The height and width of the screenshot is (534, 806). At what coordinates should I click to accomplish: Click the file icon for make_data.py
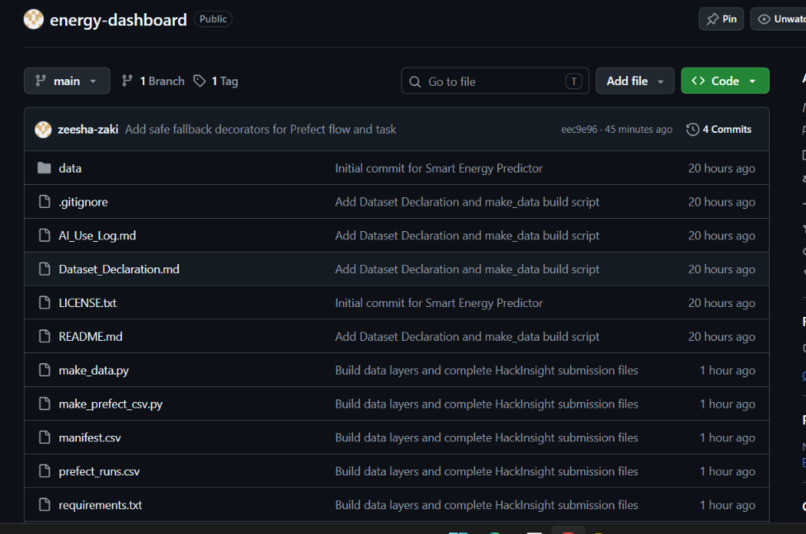45,370
